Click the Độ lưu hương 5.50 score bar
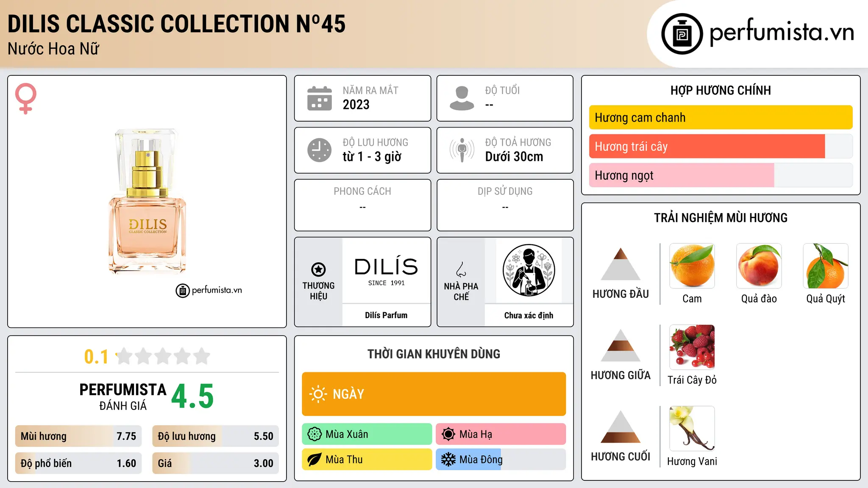Screen dimensions: 868x488 click(216, 436)
